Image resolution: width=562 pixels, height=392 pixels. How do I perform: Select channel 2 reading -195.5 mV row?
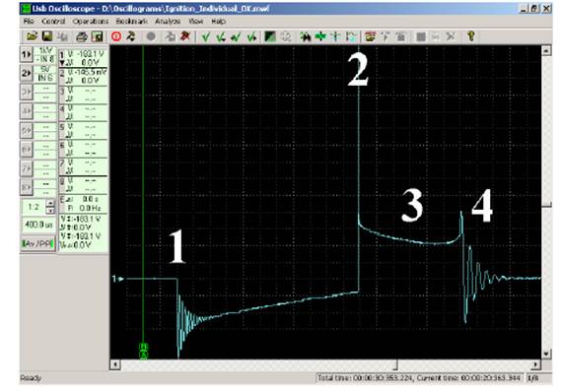83,73
